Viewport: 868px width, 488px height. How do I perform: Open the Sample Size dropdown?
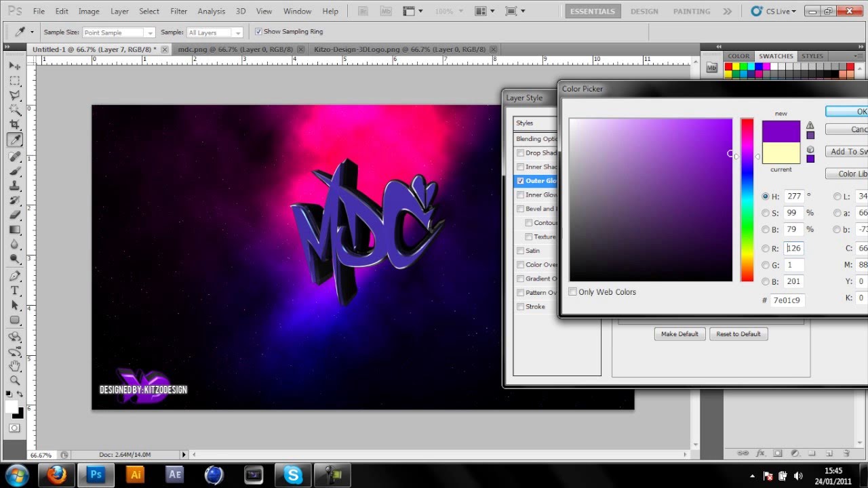(x=119, y=33)
